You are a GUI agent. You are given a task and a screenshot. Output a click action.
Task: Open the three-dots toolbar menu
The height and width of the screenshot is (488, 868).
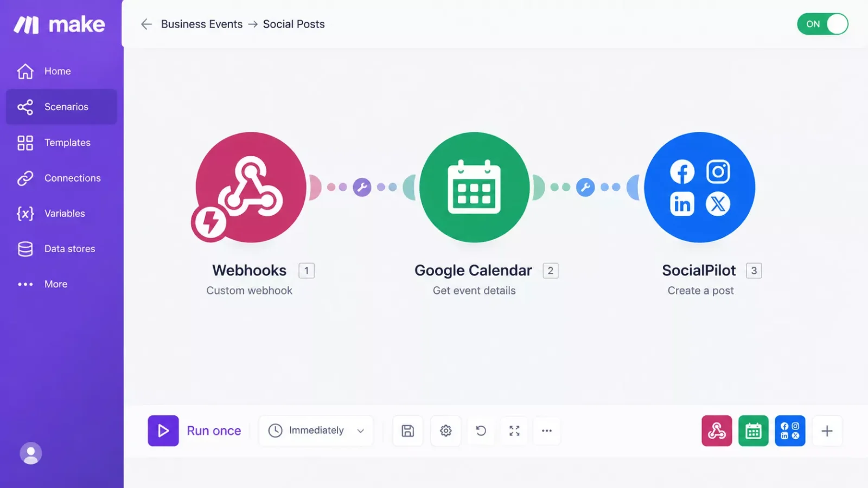(x=547, y=431)
